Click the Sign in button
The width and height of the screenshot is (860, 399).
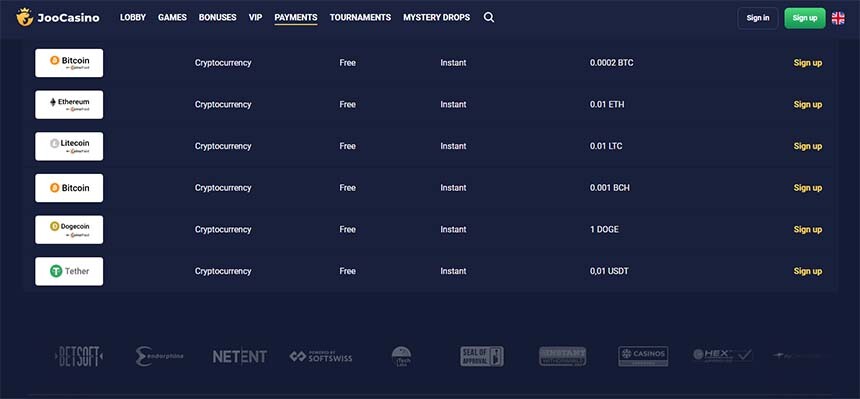(758, 18)
